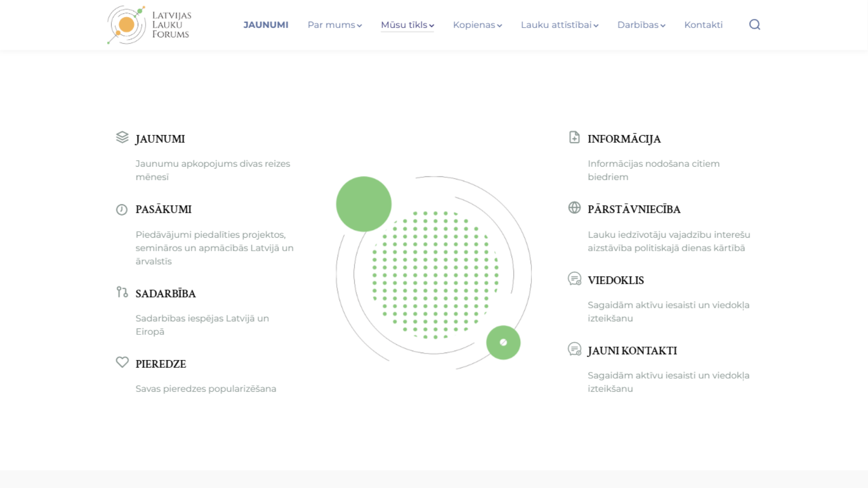Click the search magnifier icon
The image size is (868, 488).
755,24
